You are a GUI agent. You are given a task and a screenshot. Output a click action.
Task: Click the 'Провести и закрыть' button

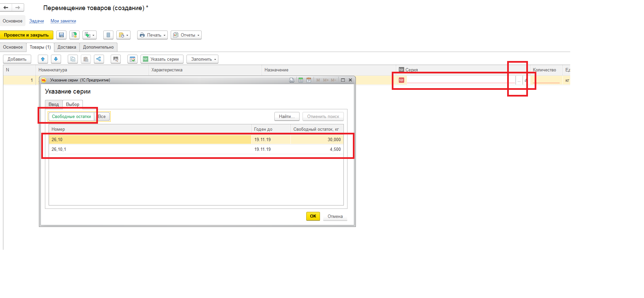coord(26,35)
